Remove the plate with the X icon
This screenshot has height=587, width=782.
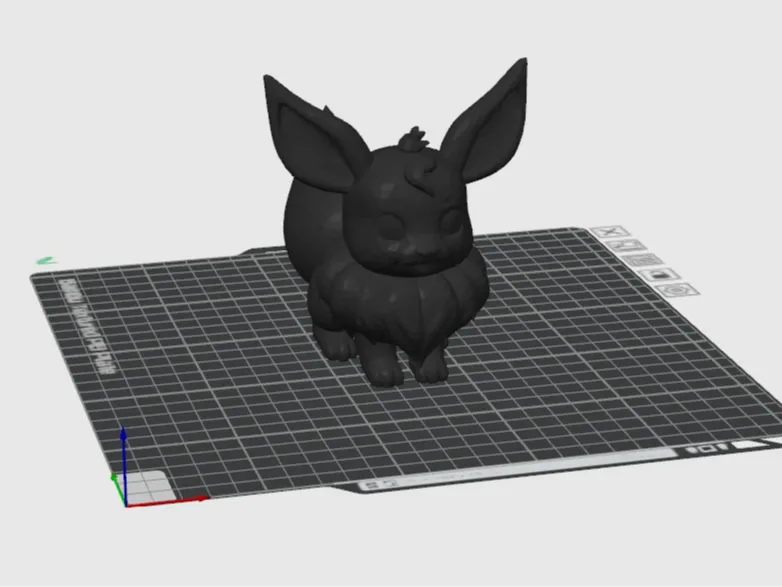click(609, 232)
